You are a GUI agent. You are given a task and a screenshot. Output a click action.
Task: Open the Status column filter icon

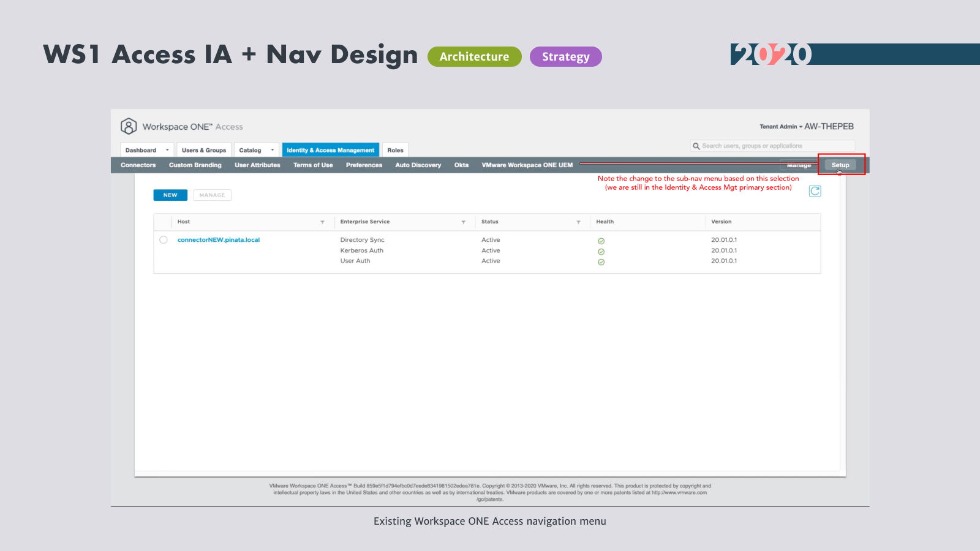click(578, 222)
